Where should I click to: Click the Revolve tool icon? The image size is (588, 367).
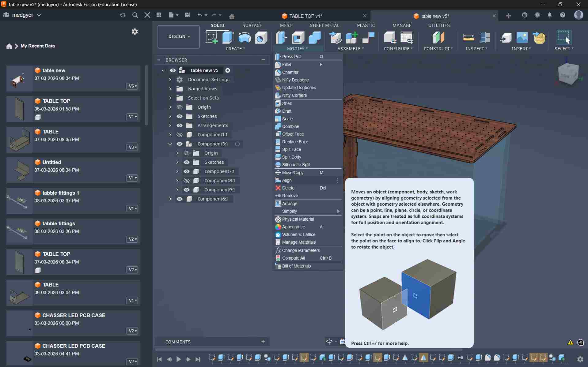pos(245,38)
